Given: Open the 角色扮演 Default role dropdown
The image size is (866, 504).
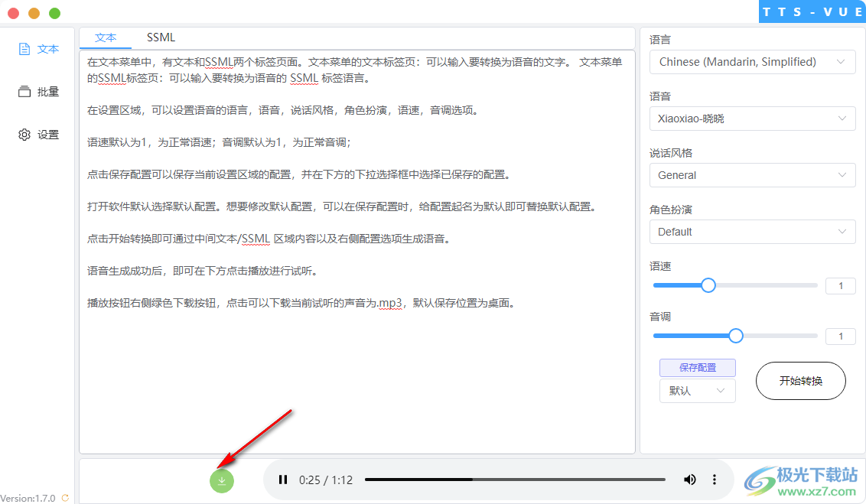Looking at the screenshot, I should [x=752, y=232].
